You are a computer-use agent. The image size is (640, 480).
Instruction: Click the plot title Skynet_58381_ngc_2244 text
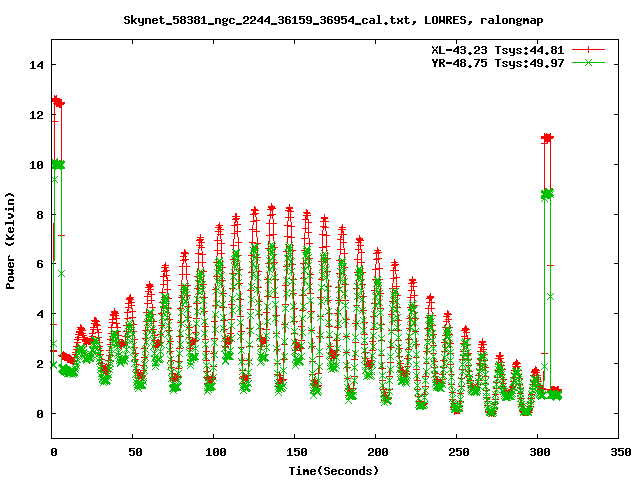333,20
